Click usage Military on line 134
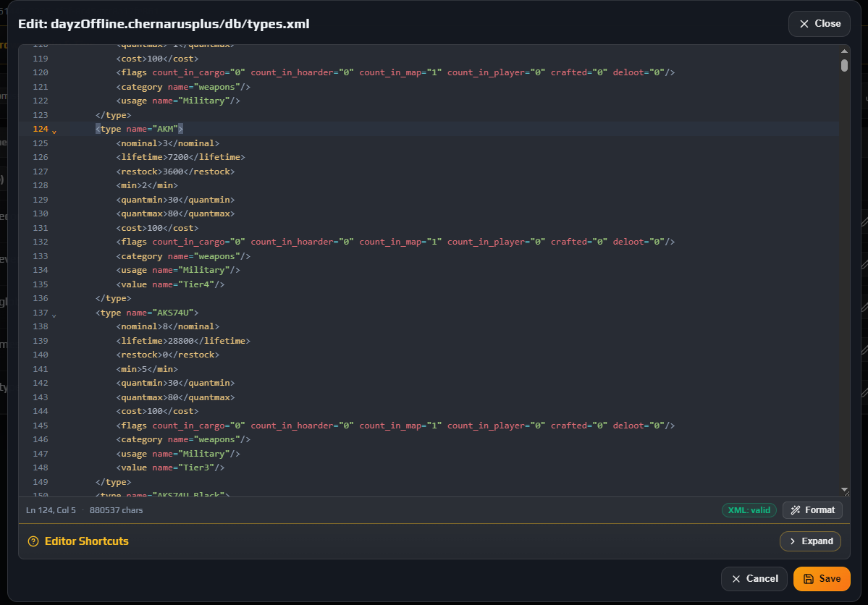Screen dimensions: 868x605 [178, 269]
